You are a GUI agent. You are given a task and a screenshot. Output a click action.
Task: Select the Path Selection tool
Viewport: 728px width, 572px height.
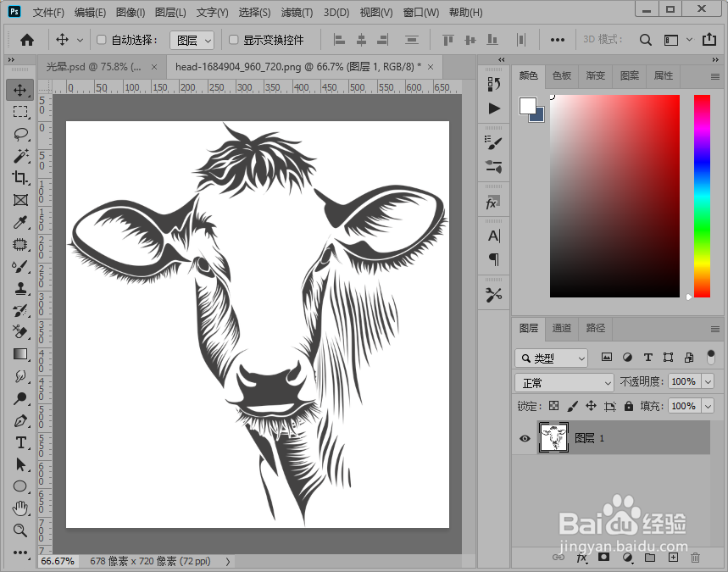(x=20, y=464)
